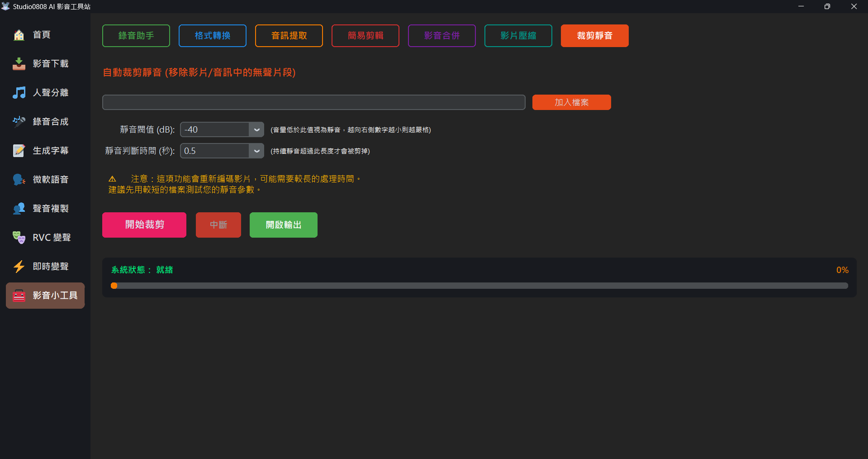Select RVC 變聲 sidebar label
The image size is (868, 459).
(x=52, y=238)
